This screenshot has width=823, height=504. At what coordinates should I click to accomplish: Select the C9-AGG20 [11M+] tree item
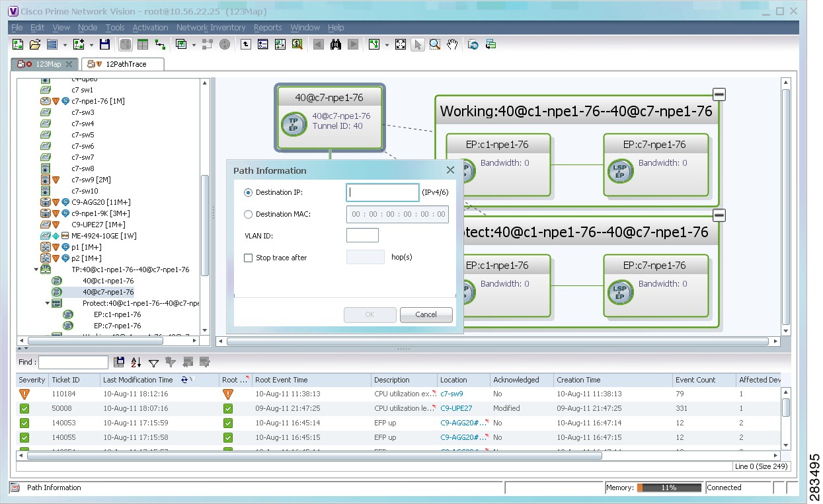100,202
